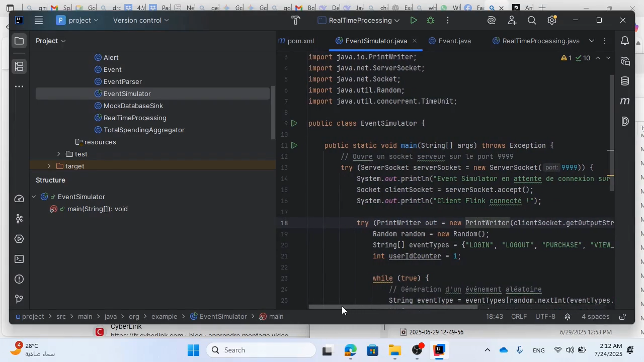Open RealTimeProcessing run configuration dropdown

coord(359,21)
